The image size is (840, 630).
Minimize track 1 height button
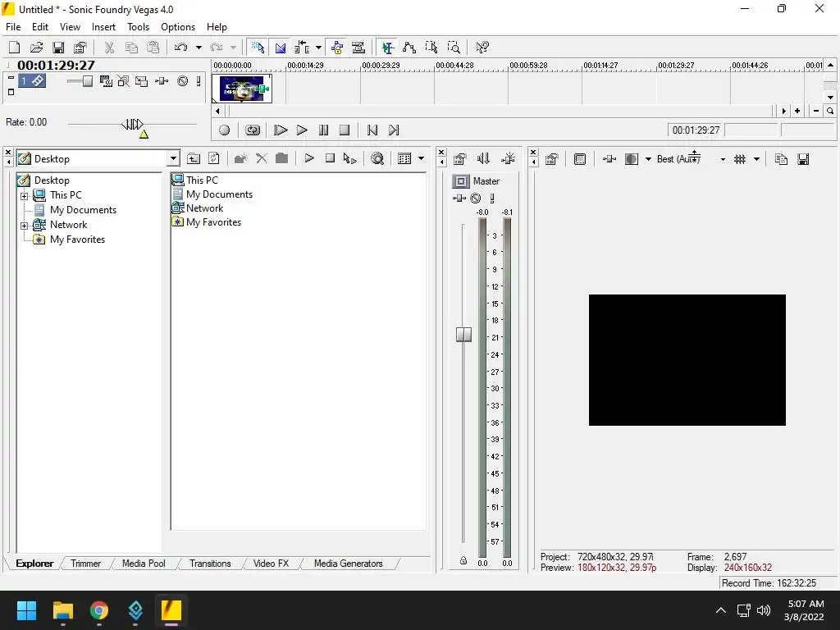[11, 78]
